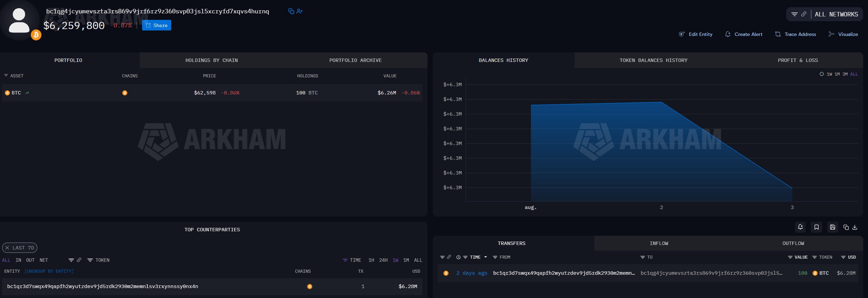Click green trend icon next to BTC
This screenshot has width=868, height=298.
point(27,93)
